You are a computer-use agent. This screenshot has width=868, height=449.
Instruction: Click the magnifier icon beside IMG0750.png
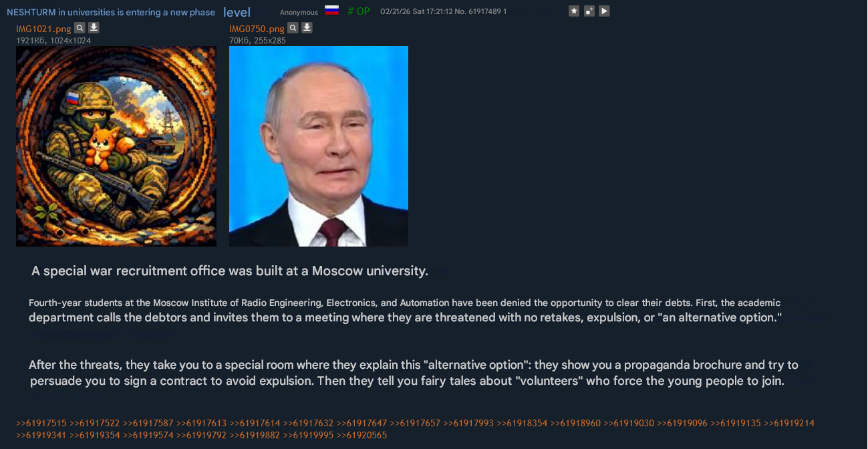[293, 28]
